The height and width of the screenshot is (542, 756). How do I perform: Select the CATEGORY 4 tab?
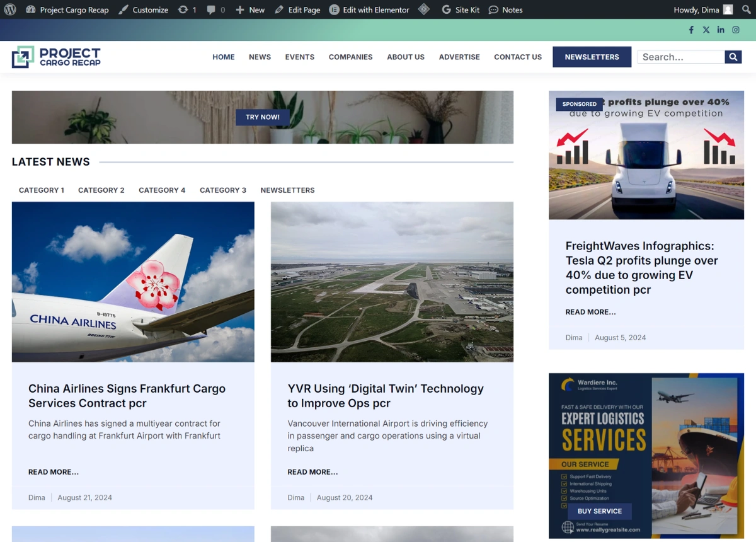coord(162,190)
